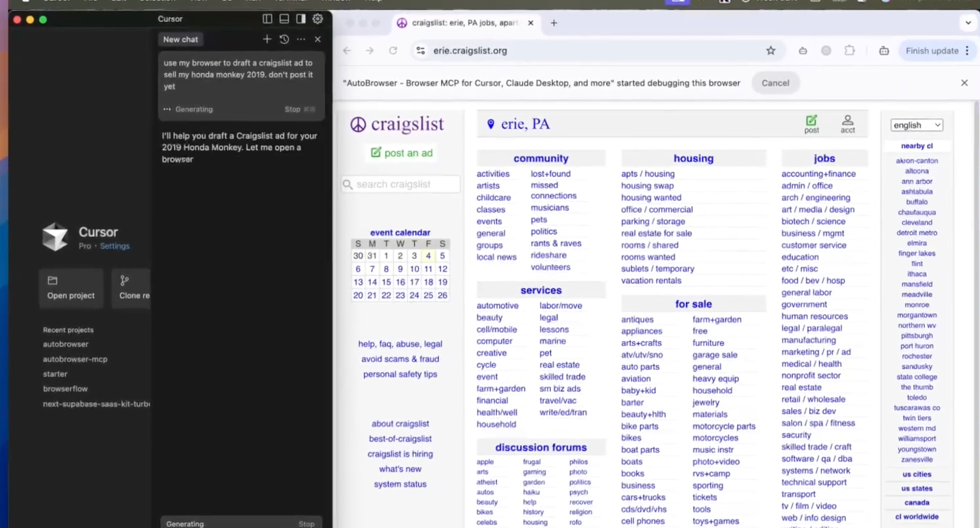The height and width of the screenshot is (528, 980).
Task: Click craigslist peace logo
Action: click(x=358, y=124)
